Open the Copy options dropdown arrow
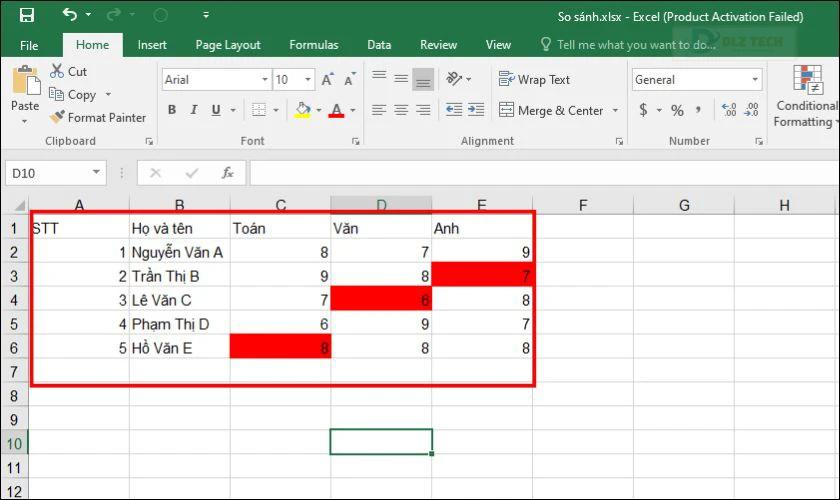 point(108,94)
